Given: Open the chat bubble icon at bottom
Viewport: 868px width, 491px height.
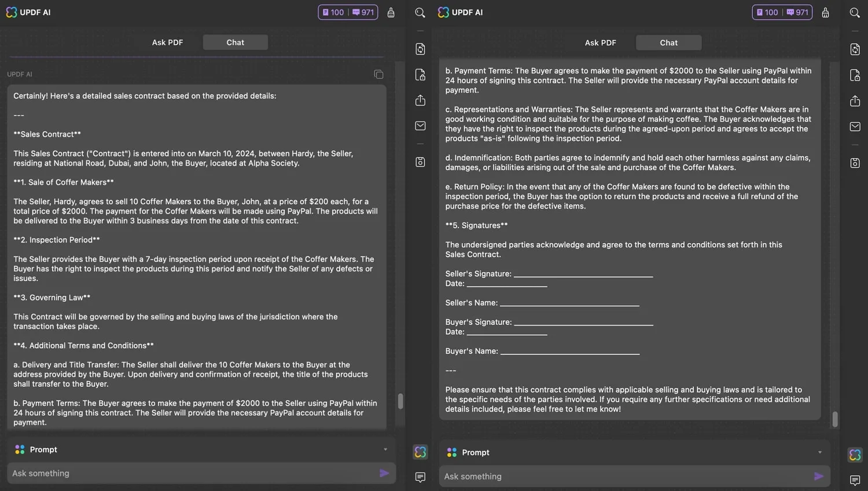Looking at the screenshot, I should [420, 477].
